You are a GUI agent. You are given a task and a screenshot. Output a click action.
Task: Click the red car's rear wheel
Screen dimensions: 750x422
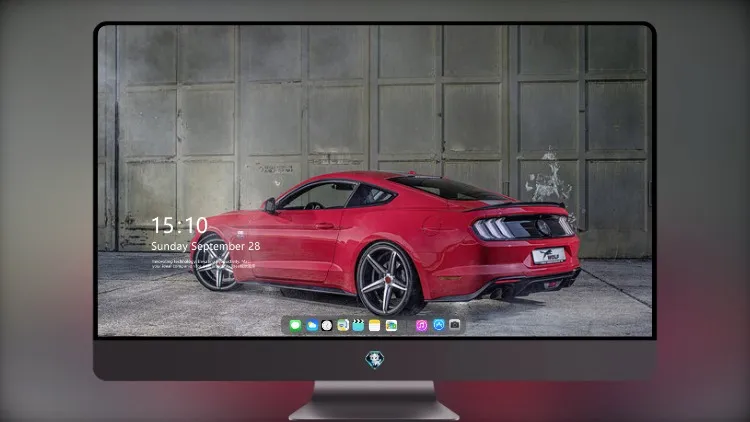(386, 280)
